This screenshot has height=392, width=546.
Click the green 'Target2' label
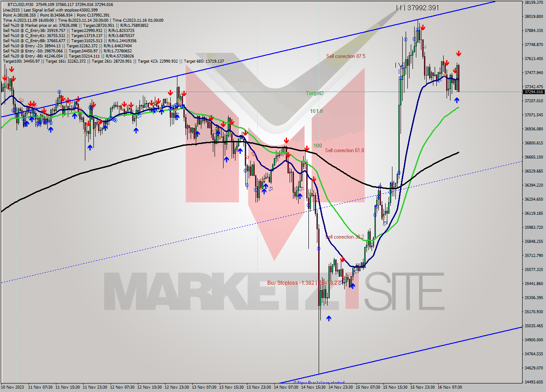tap(315, 93)
